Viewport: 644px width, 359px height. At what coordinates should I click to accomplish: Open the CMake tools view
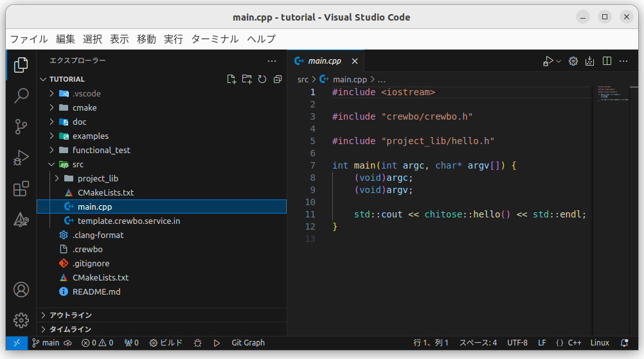pos(21,219)
